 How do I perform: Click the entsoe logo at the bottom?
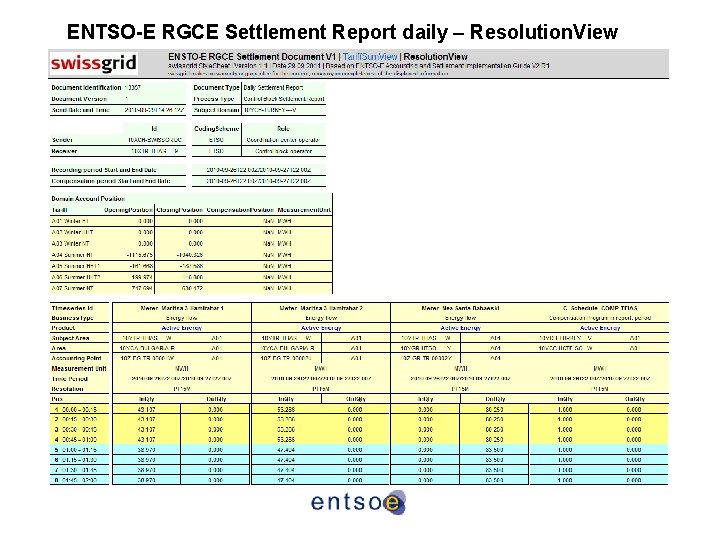[x=358, y=502]
